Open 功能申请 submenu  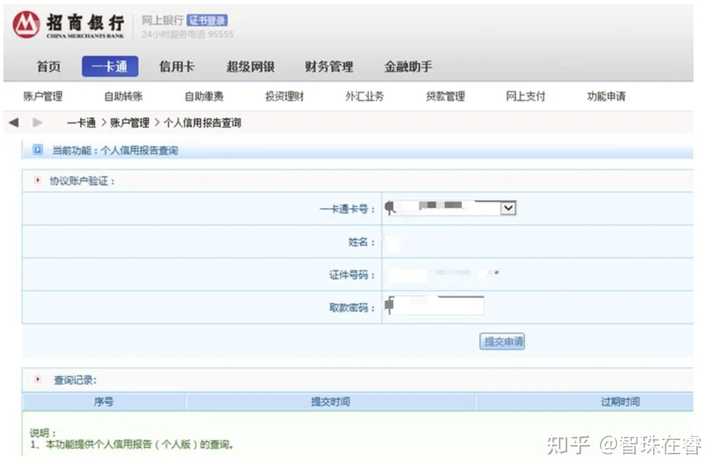[x=606, y=96]
